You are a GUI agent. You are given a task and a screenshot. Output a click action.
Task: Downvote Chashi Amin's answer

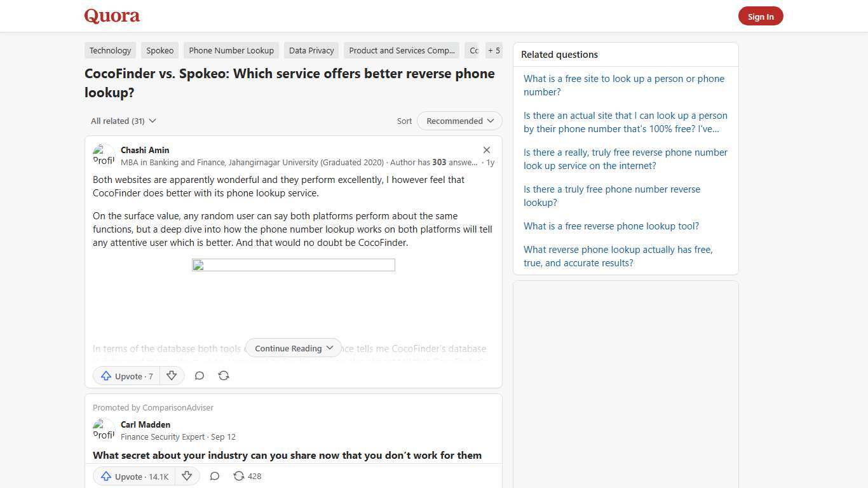[x=172, y=376]
